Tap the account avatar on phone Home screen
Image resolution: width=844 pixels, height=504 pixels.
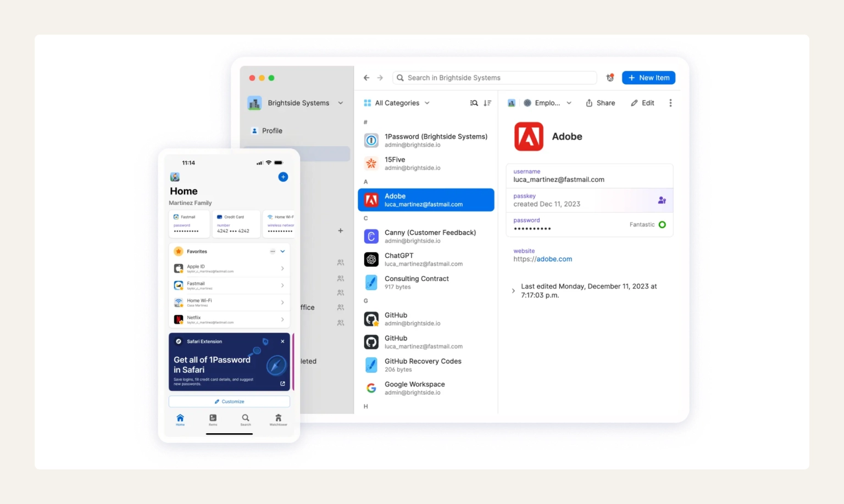(x=175, y=177)
